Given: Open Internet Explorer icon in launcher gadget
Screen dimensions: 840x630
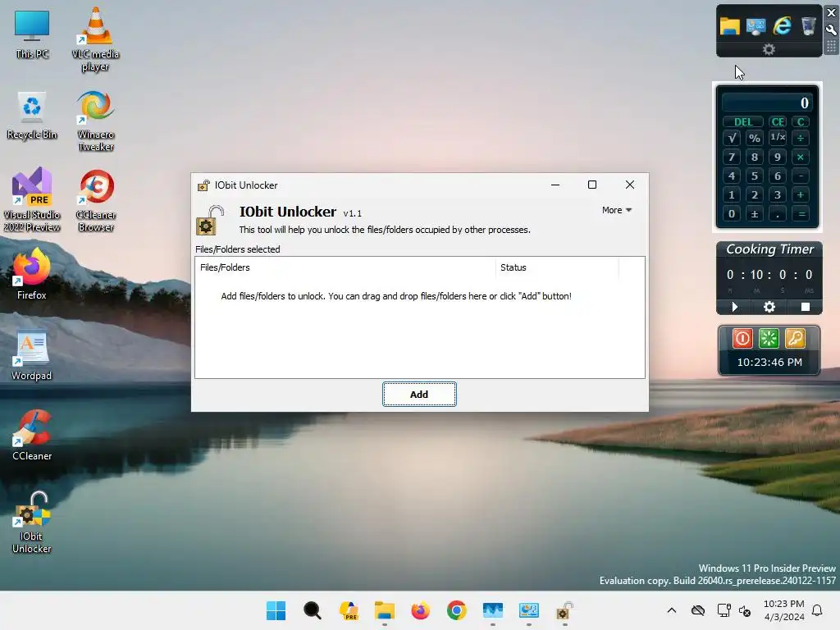Looking at the screenshot, I should pyautogui.click(x=782, y=25).
